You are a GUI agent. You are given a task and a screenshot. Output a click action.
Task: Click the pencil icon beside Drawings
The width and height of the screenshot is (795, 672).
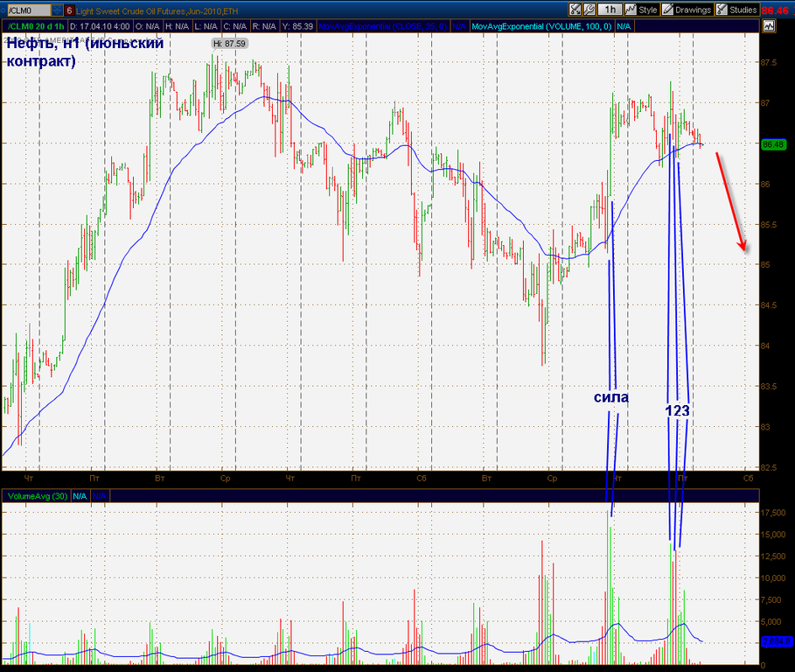pos(668,10)
